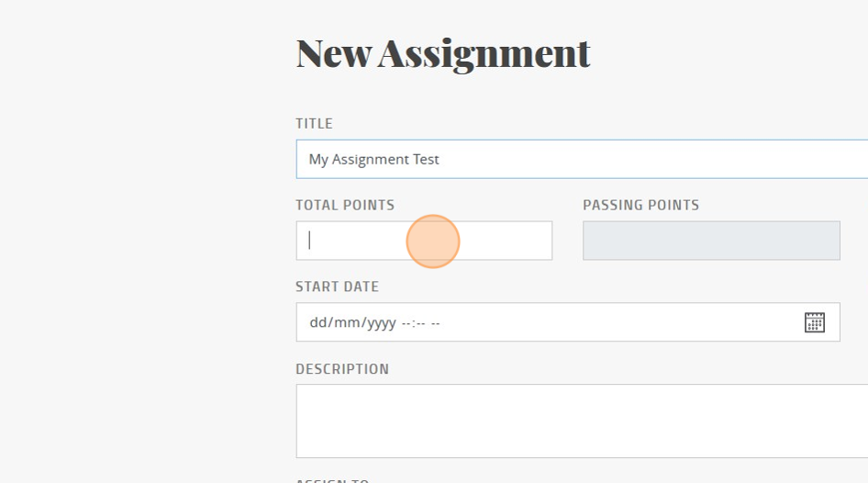Click the START DATE label
Screen dimensions: 868x483
[x=337, y=286]
